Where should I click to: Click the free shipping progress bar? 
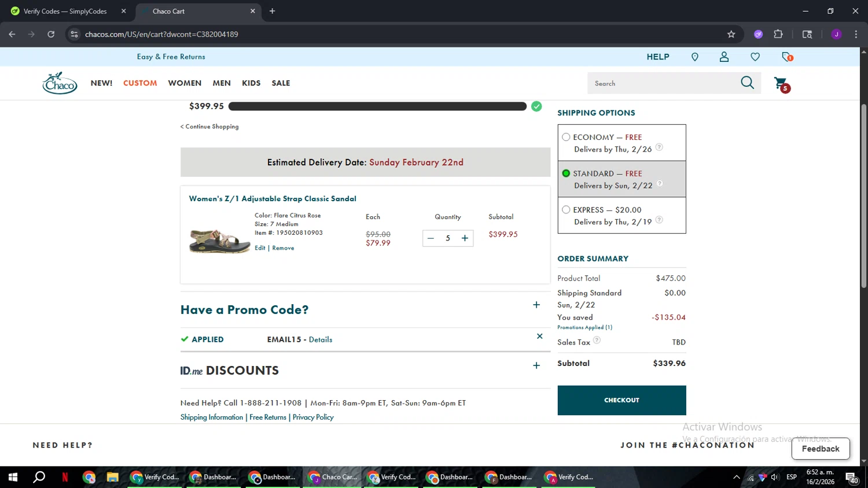(x=377, y=106)
